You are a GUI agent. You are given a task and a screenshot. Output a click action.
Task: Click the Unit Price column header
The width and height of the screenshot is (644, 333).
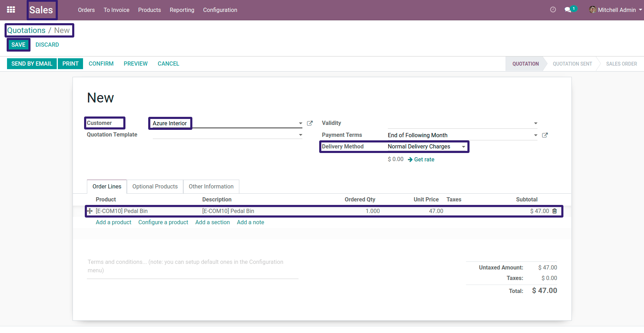426,199
